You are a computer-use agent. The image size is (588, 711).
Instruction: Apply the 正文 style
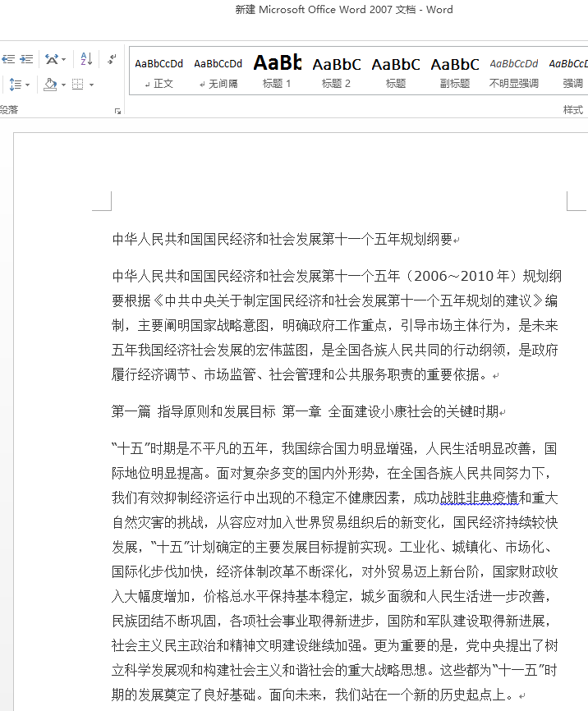158,71
